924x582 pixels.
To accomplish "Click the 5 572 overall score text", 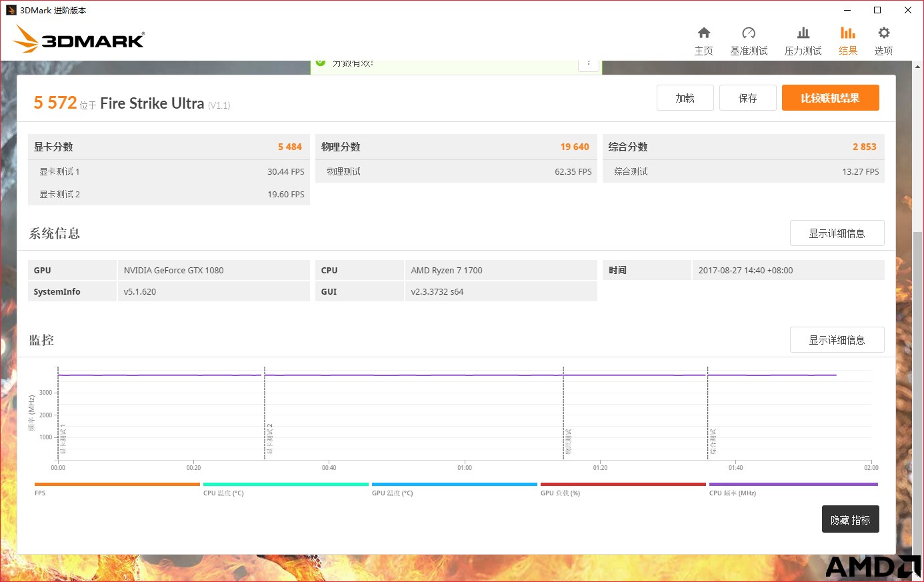I will click(x=55, y=103).
